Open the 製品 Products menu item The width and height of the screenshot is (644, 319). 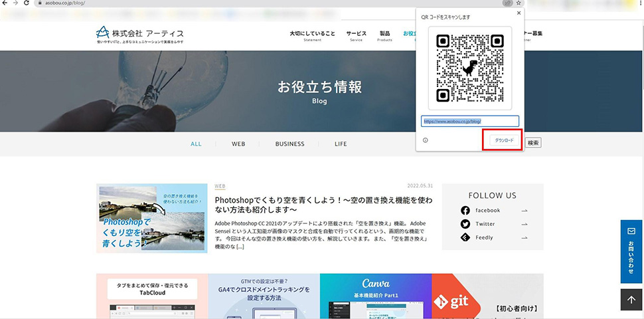385,36
